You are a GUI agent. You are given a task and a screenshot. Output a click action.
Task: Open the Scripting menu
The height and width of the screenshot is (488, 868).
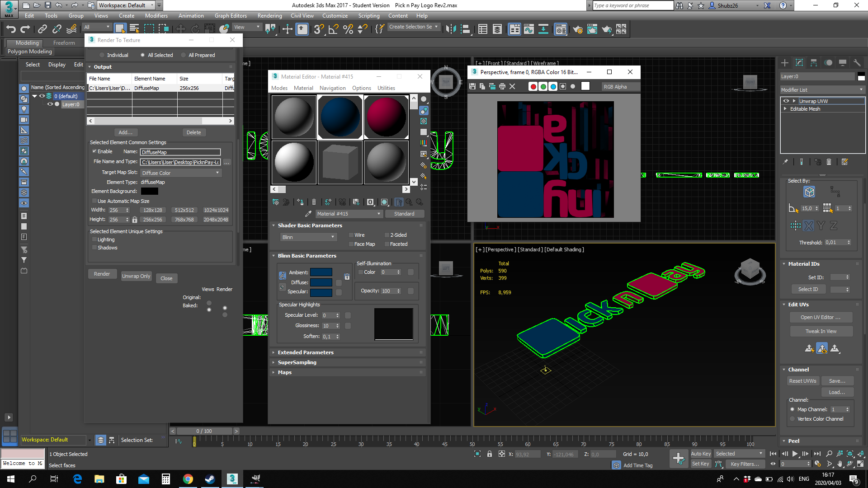click(369, 16)
